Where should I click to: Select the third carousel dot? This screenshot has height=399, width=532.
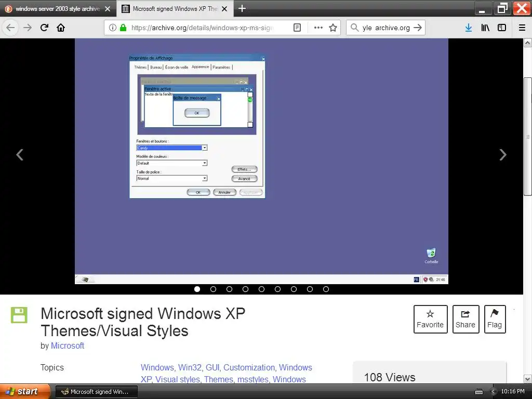click(x=229, y=289)
